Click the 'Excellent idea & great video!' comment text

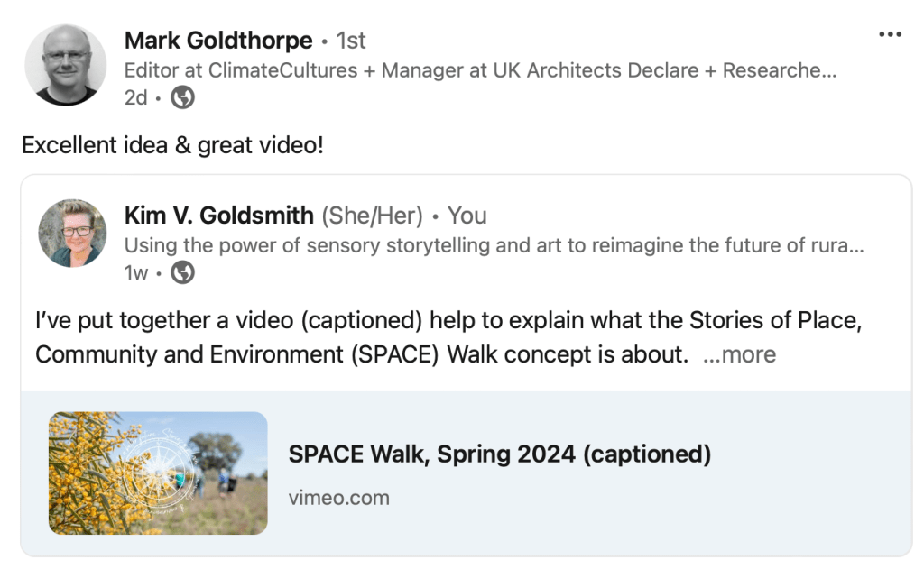172,144
